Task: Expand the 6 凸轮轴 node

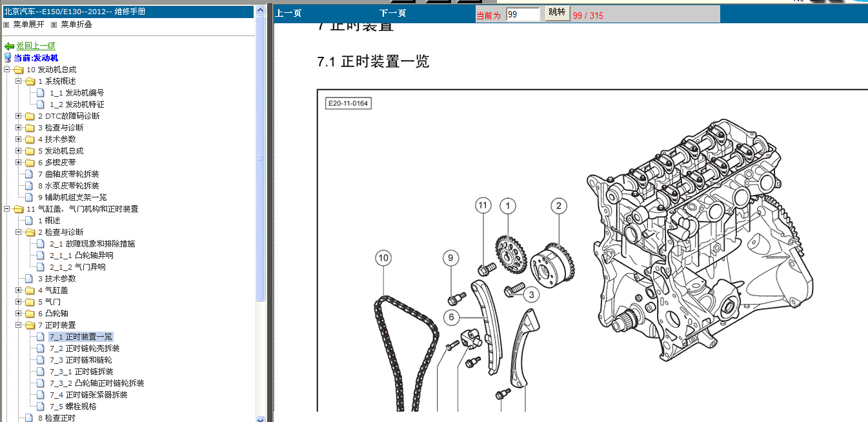Action: 19,314
